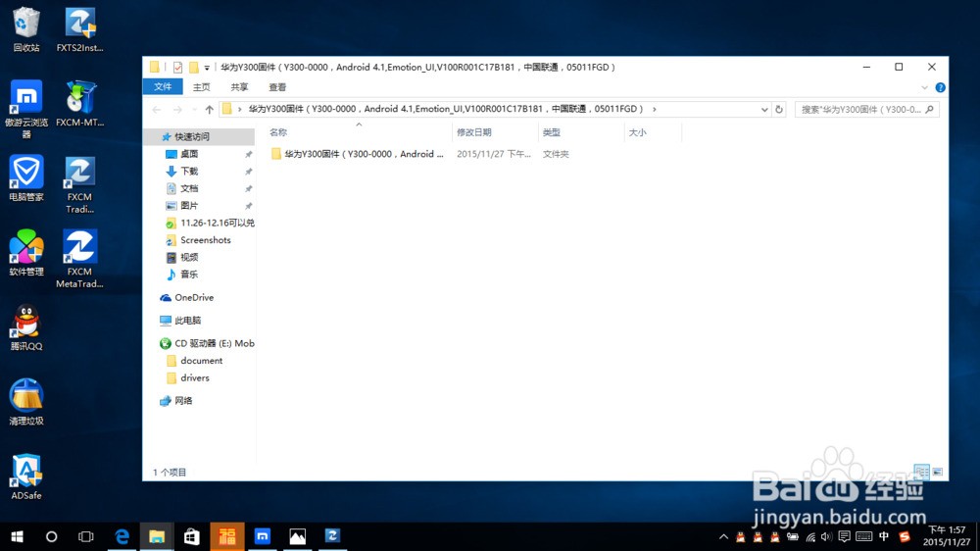
Task: Switch to the 主页 ribbon tab
Action: [x=201, y=87]
